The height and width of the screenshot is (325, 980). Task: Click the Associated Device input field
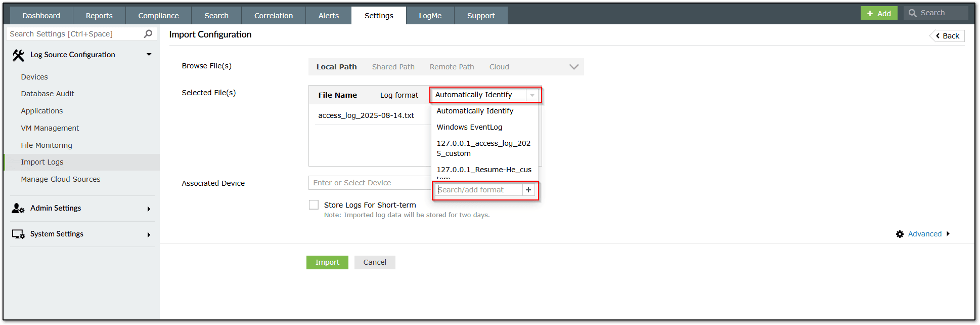[369, 183]
